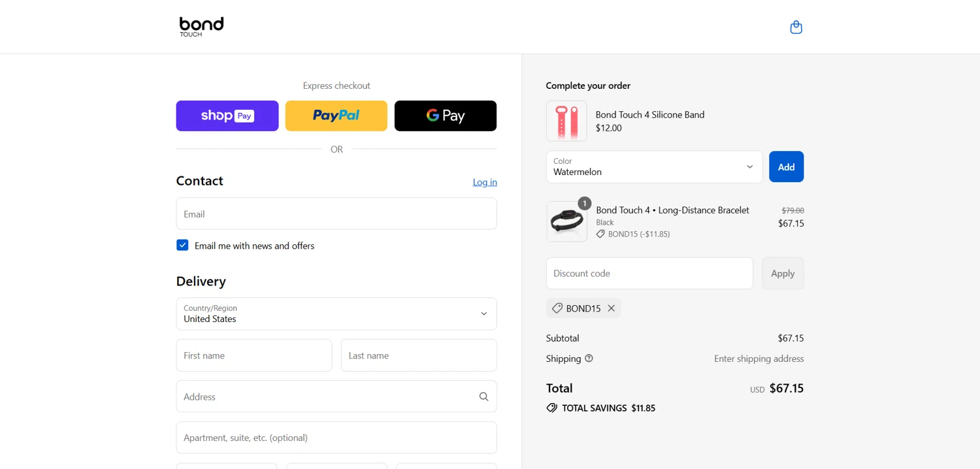Click the Log in link

pyautogui.click(x=485, y=182)
